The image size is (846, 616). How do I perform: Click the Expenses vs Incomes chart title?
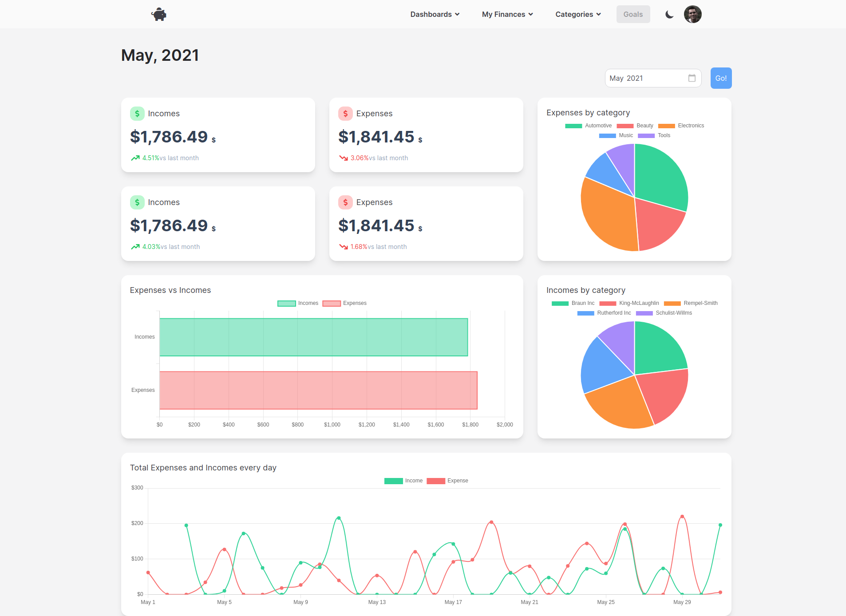pos(170,290)
